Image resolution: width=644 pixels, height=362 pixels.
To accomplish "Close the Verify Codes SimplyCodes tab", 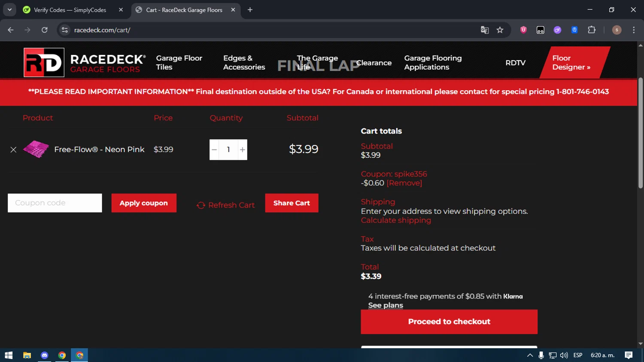I will (121, 10).
